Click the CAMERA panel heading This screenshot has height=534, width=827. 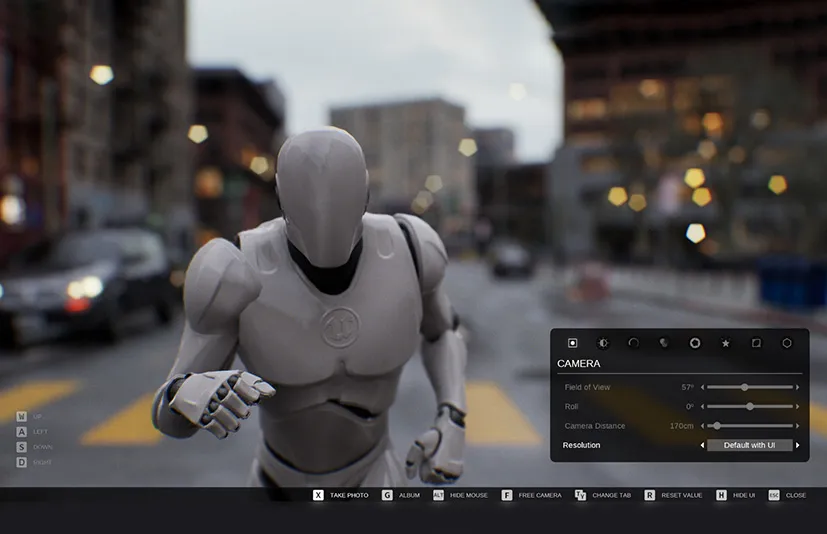(x=579, y=364)
